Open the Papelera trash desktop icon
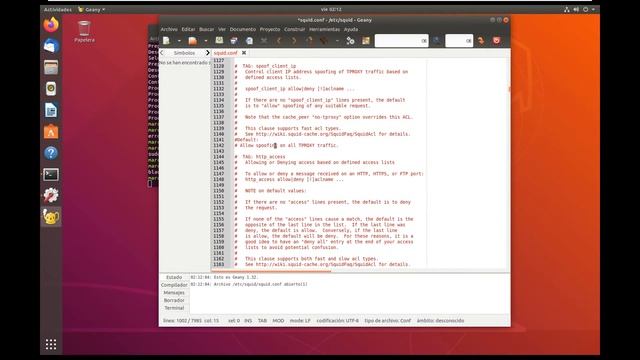Viewport: 640px width, 360px height. pos(84,31)
